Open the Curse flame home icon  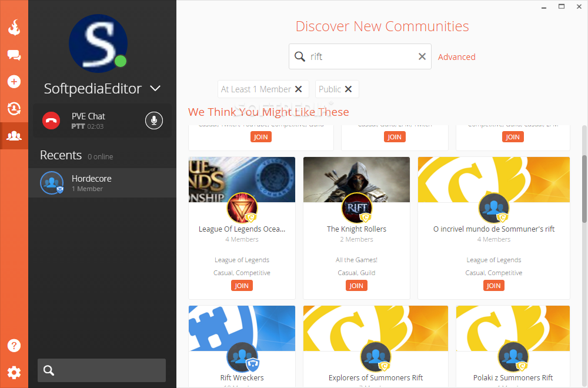[14, 27]
